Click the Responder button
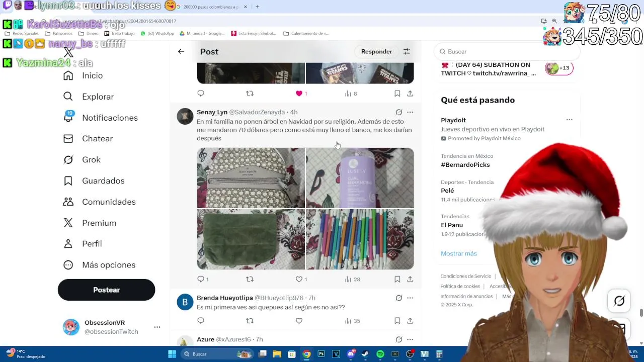Image resolution: width=644 pixels, height=362 pixels. [376, 51]
